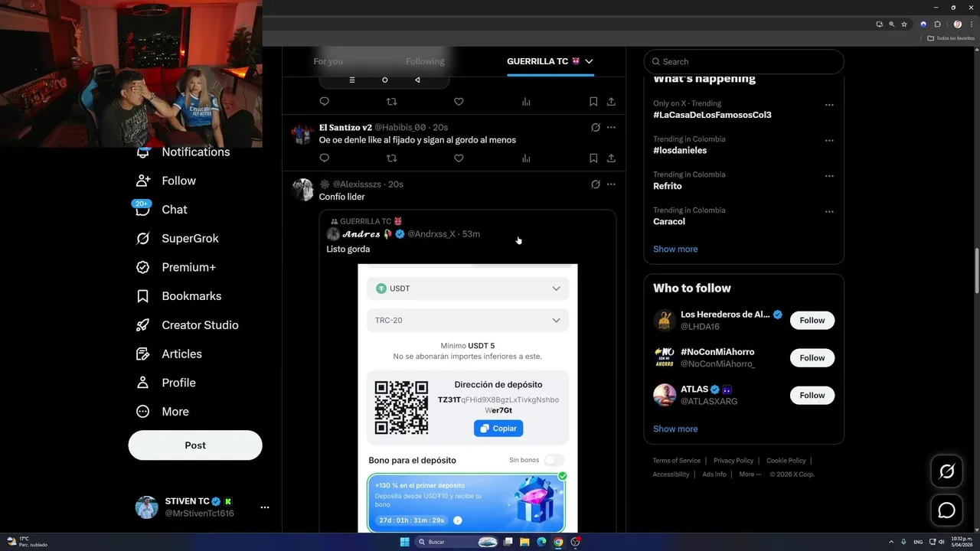Show more accounts to follow

click(675, 429)
